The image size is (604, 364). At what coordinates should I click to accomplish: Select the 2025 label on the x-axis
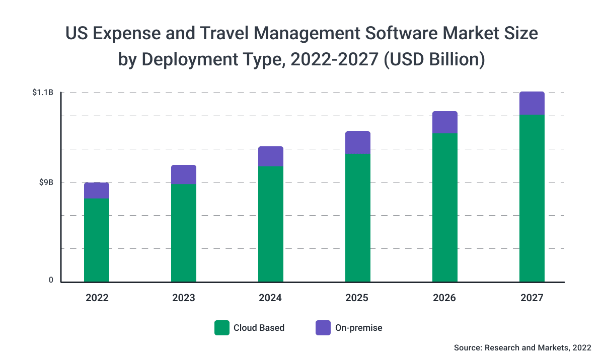[x=357, y=298]
